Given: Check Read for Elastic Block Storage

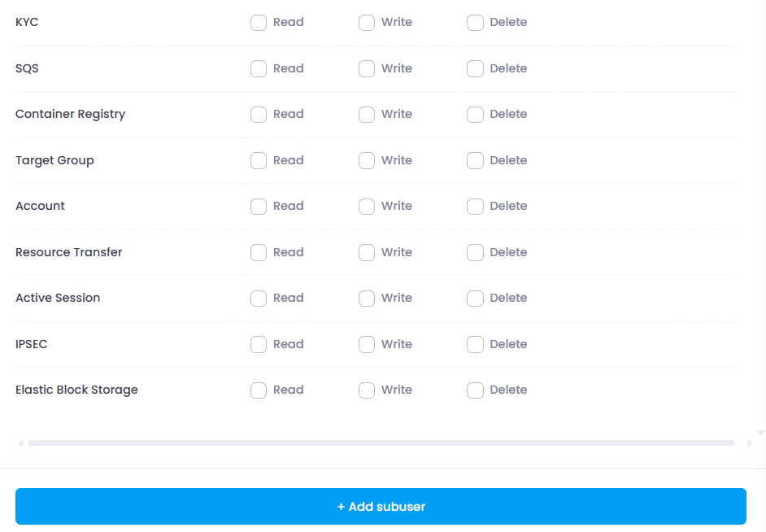Looking at the screenshot, I should point(259,390).
